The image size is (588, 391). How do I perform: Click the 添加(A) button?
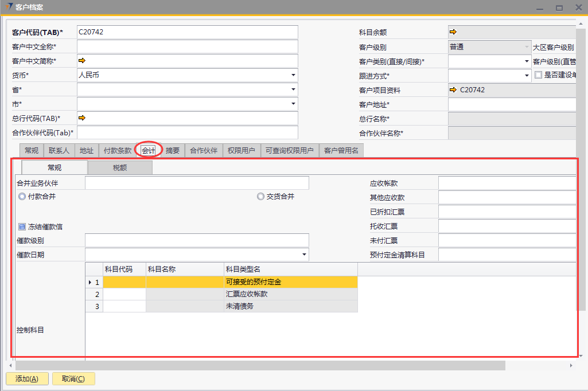coord(27,379)
